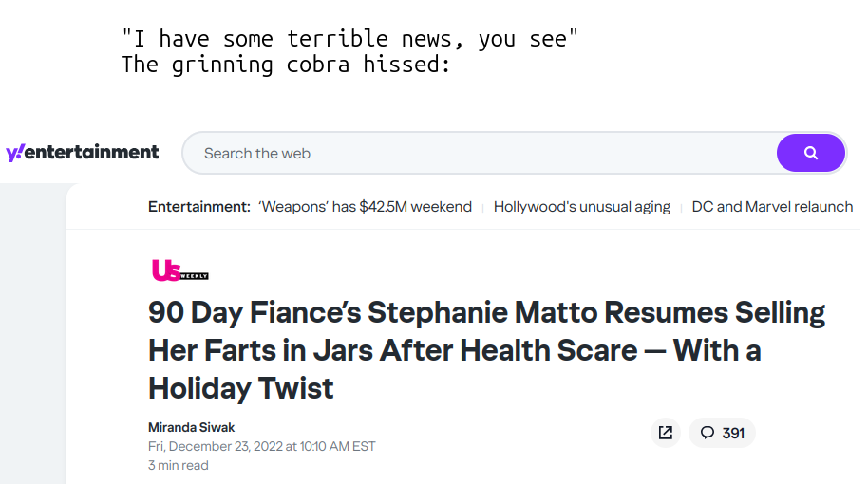The image size is (868, 484).
Task: Click the black WEEKLY tag on the logo
Action: pyautogui.click(x=195, y=276)
